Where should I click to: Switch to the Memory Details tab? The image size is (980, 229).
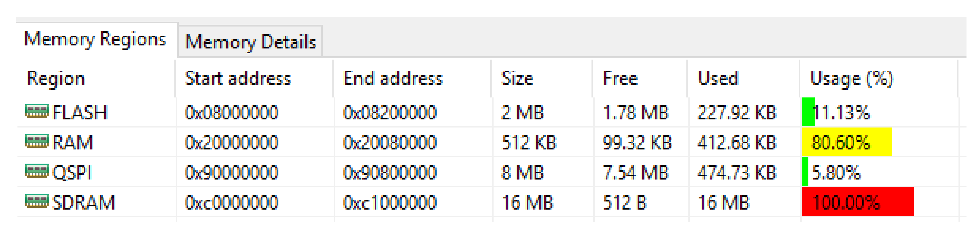click(250, 42)
